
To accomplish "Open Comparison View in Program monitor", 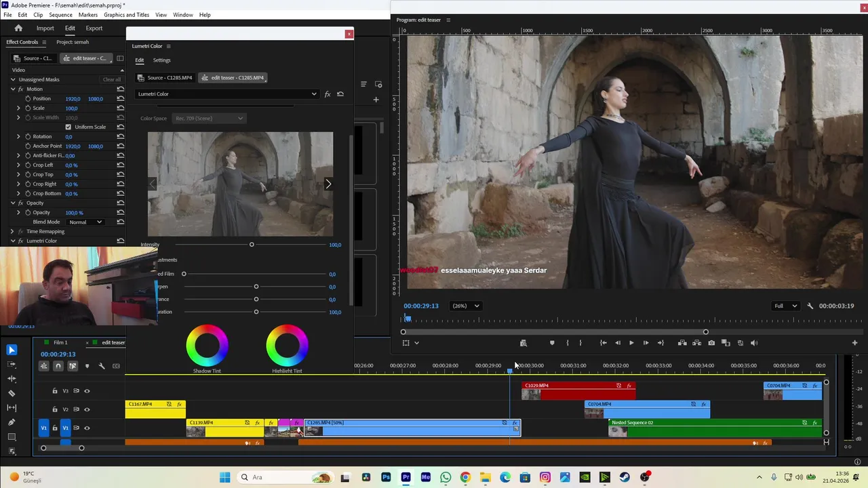I will point(726,343).
